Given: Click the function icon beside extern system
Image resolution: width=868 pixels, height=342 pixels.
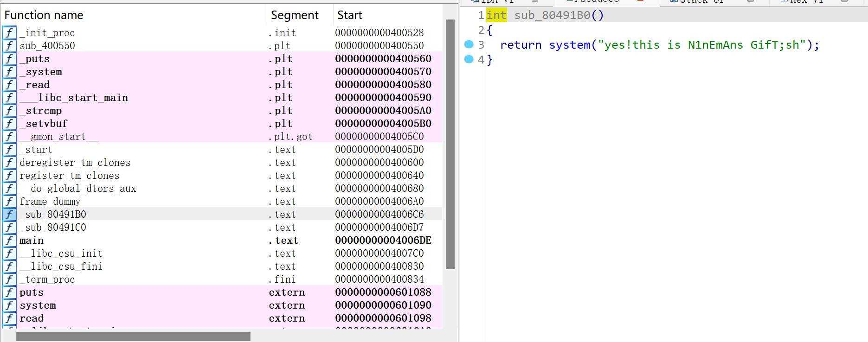Looking at the screenshot, I should 9,305.
